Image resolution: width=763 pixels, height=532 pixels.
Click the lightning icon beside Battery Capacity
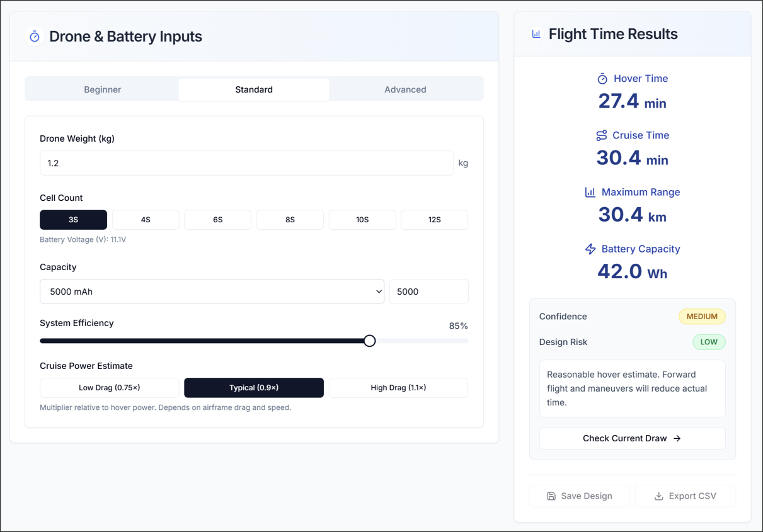[590, 249]
